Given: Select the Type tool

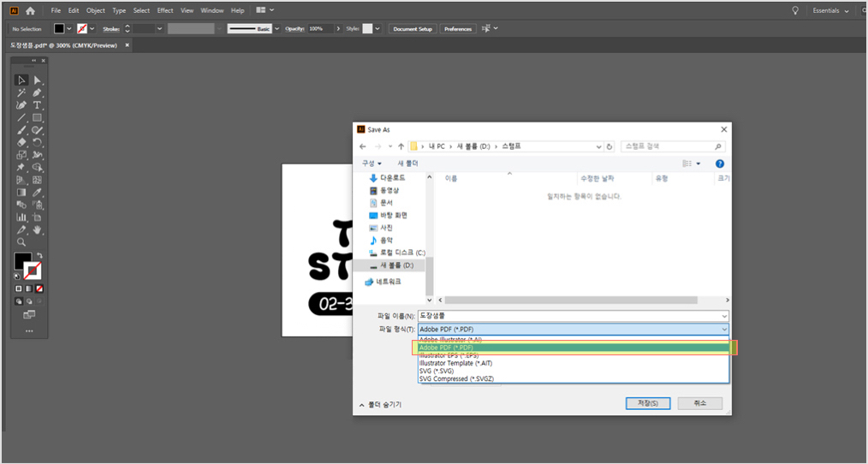Looking at the screenshot, I should (x=37, y=105).
